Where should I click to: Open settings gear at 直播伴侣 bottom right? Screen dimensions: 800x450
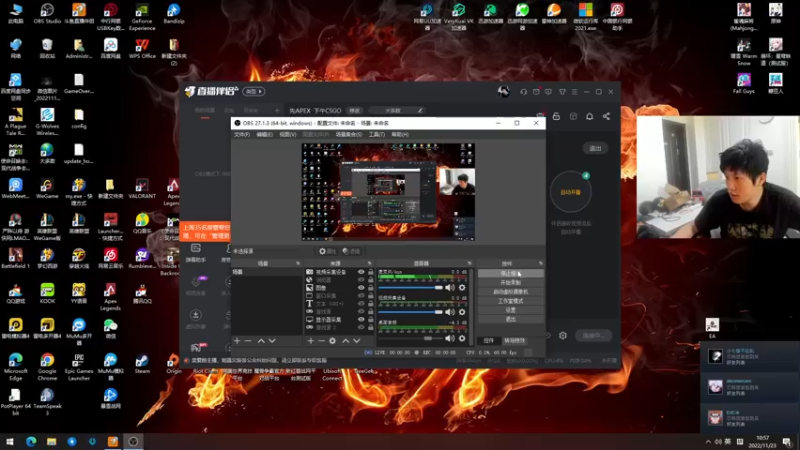pos(563,335)
